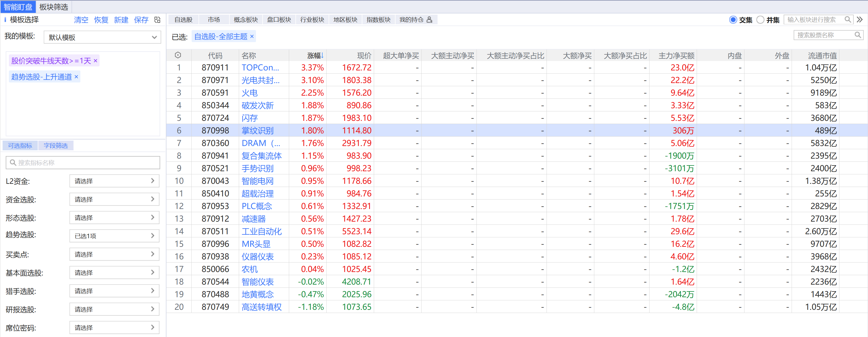
Task: Click the 搜索指标名称 search field
Action: [83, 163]
